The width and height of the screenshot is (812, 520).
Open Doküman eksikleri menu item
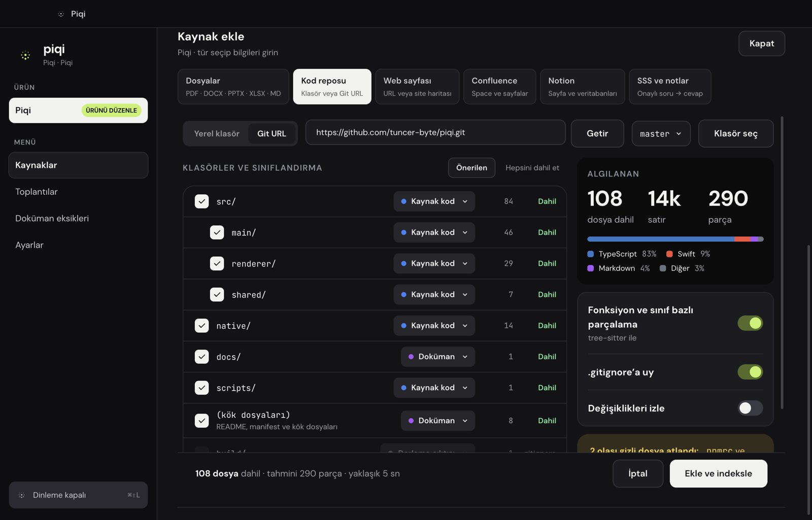coord(78,218)
